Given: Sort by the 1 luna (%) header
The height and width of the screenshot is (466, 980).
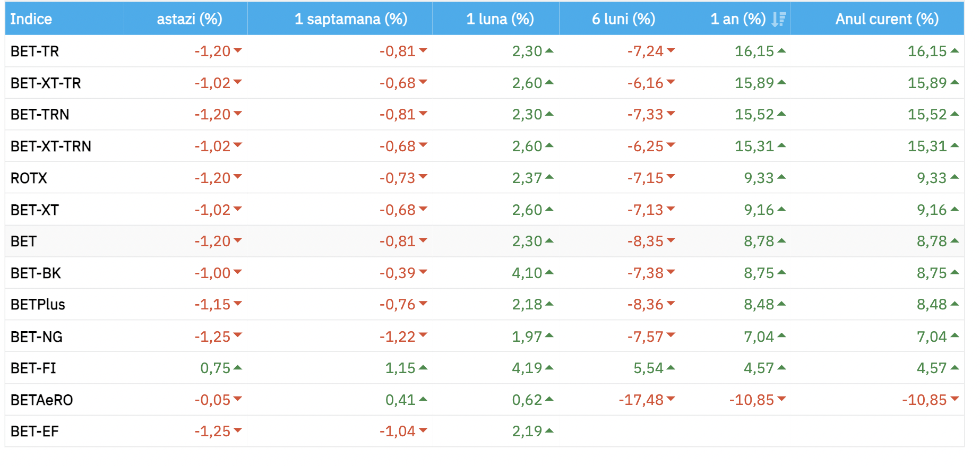Looking at the screenshot, I should 500,19.
